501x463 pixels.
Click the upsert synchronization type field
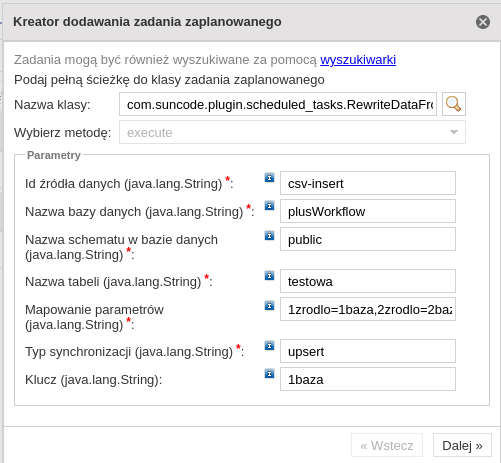tap(368, 351)
